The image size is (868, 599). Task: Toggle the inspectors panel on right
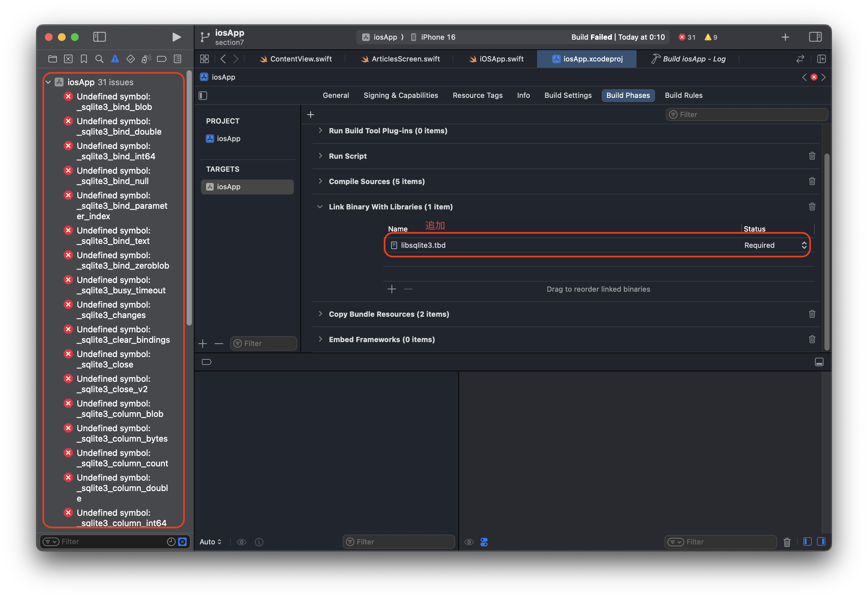pos(815,37)
